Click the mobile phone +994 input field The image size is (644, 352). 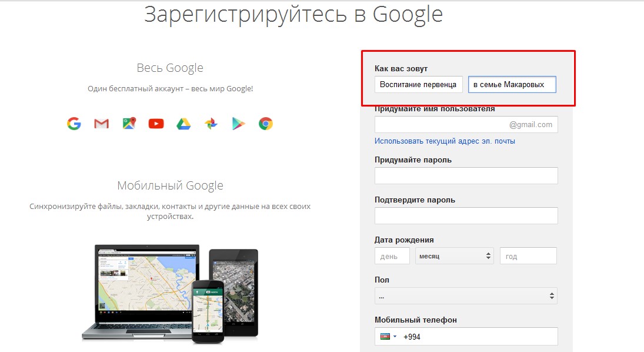pos(478,337)
